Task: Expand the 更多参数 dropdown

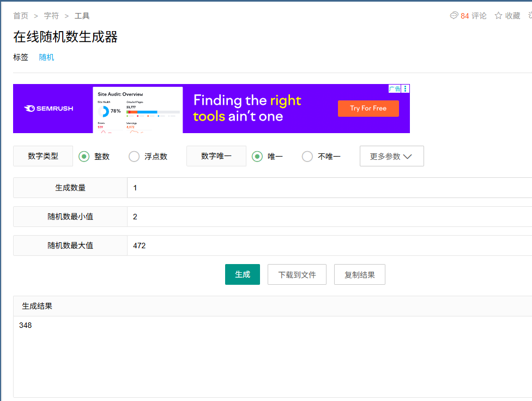Action: click(391, 156)
